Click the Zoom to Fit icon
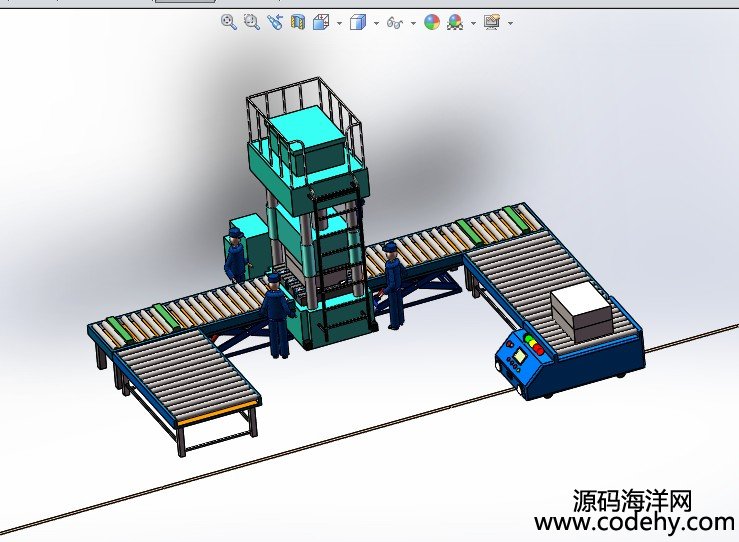739x542 pixels. click(x=229, y=22)
